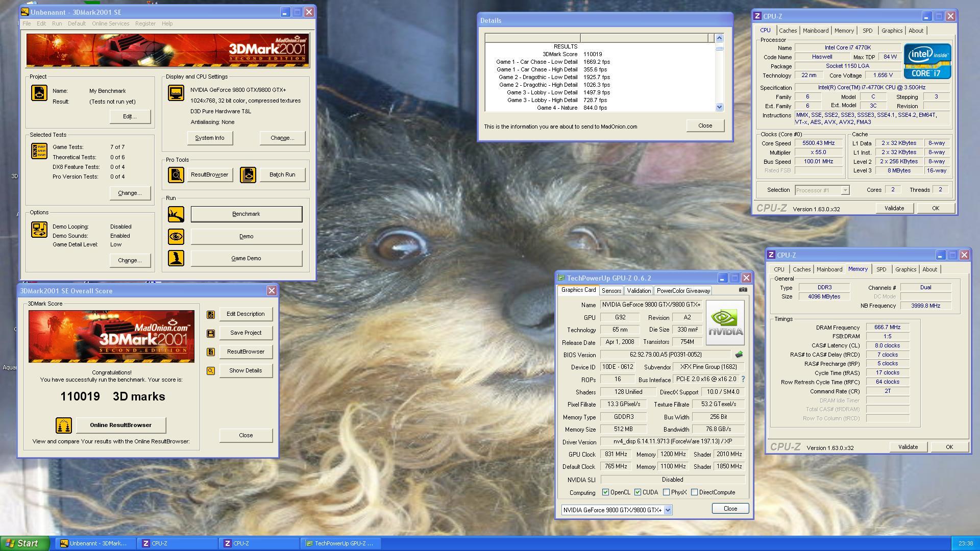The height and width of the screenshot is (551, 980).
Task: Click the DRAM Frequency value field
Action: click(x=887, y=328)
